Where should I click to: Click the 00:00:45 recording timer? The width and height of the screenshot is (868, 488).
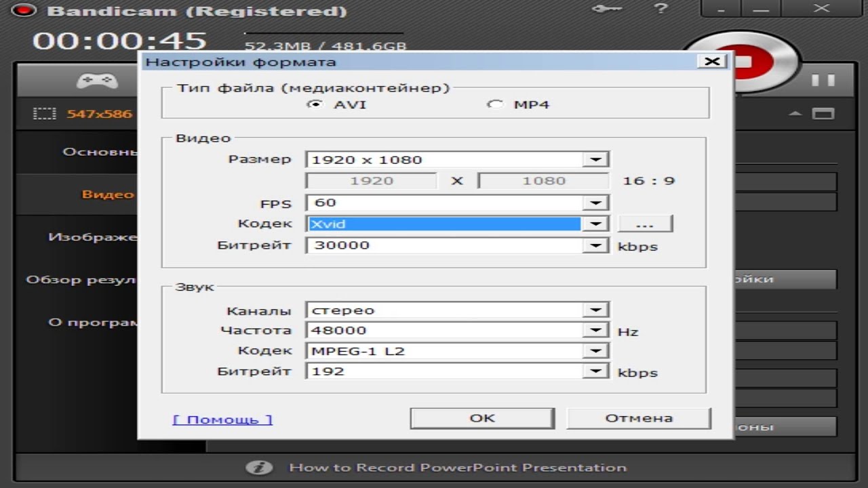point(119,41)
